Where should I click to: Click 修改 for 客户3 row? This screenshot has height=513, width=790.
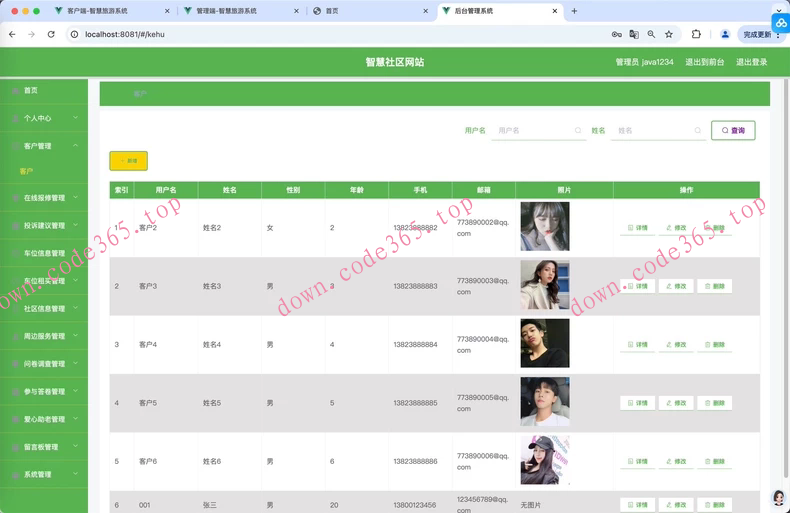point(676,286)
